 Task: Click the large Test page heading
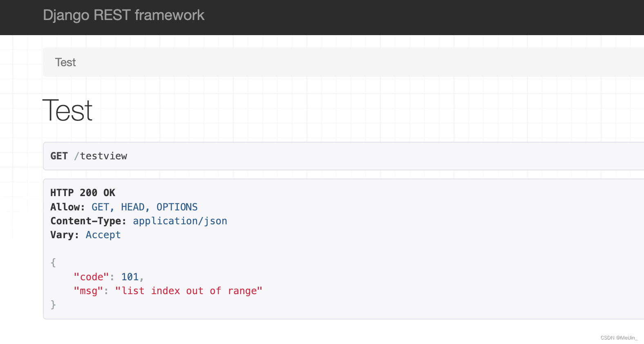68,110
